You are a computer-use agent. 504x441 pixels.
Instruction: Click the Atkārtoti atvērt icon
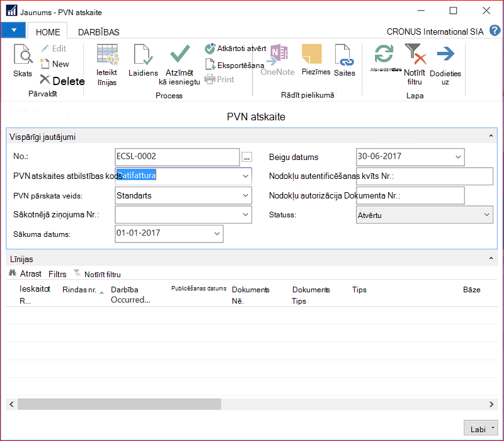point(210,49)
